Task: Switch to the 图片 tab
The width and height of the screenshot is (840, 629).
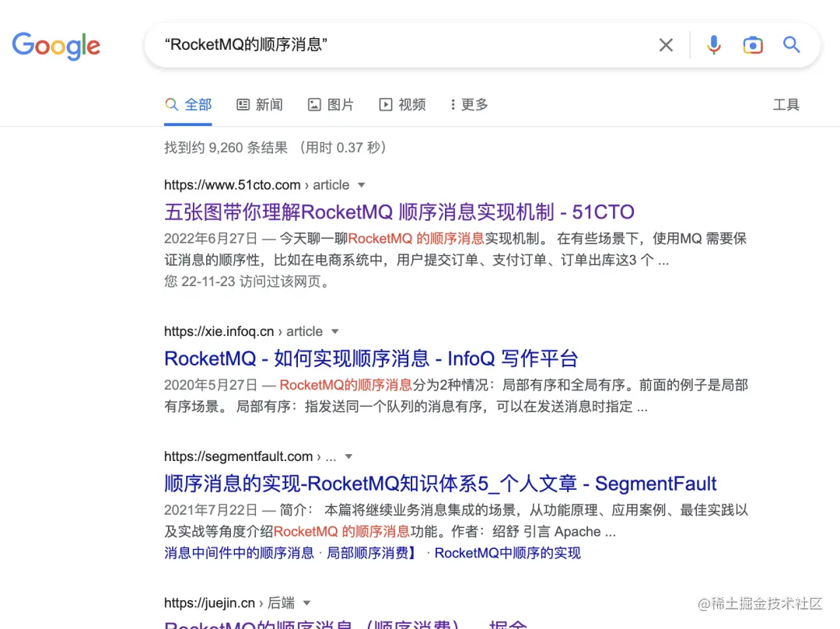Action: tap(331, 104)
